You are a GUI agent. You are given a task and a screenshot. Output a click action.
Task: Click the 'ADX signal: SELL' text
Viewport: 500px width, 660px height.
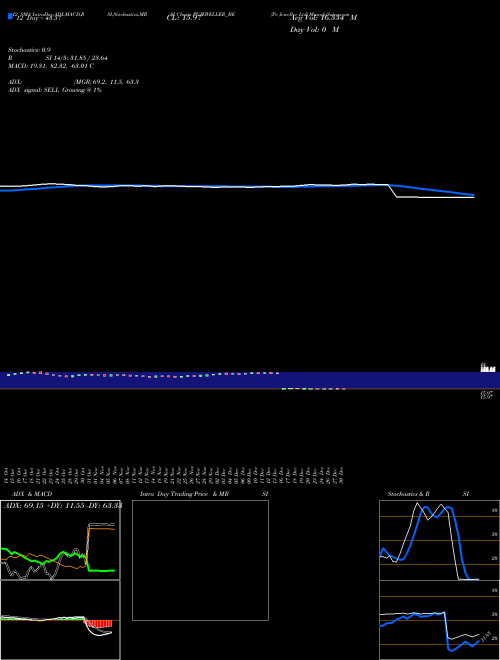tap(34, 90)
